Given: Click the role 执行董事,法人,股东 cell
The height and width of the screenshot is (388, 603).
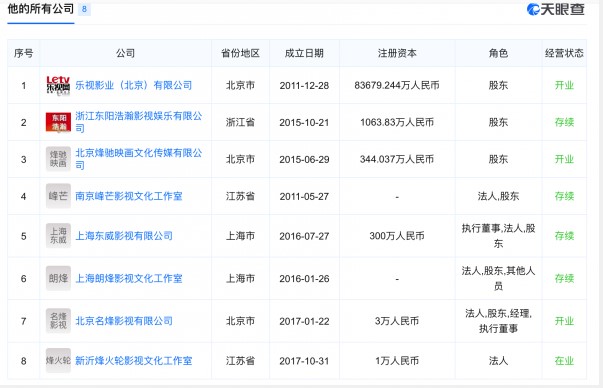Looking at the screenshot, I should (498, 236).
